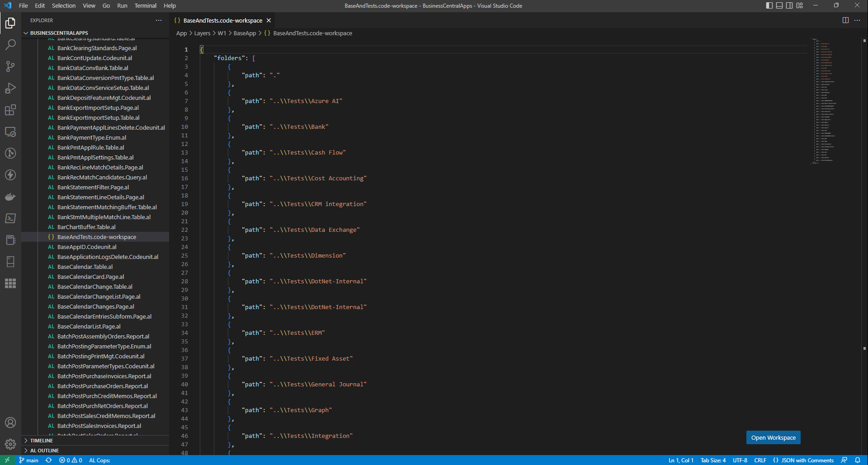Open the errors and warnings count
The height and width of the screenshot is (465, 868).
[71, 460]
